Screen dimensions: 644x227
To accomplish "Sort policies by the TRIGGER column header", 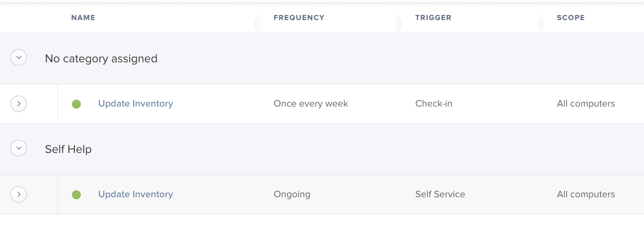I will click(x=433, y=18).
